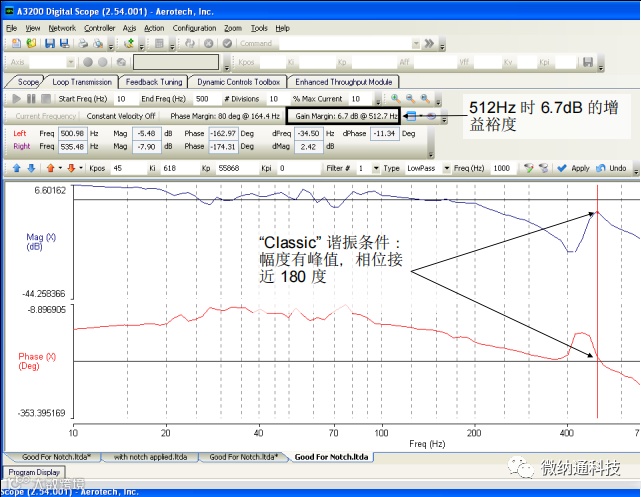The width and height of the screenshot is (641, 497).
Task: Click the filter Freq (Hz) field showing 1000
Action: tap(504, 168)
